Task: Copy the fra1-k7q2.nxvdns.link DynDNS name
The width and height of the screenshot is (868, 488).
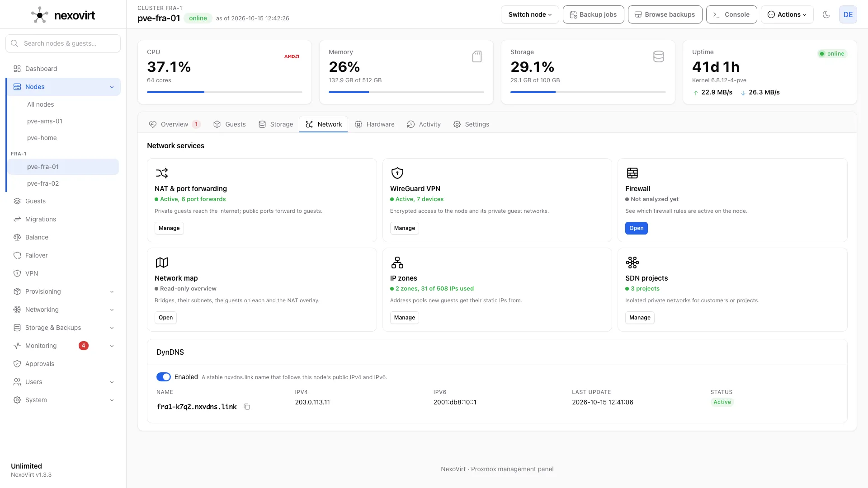Action: point(247,407)
